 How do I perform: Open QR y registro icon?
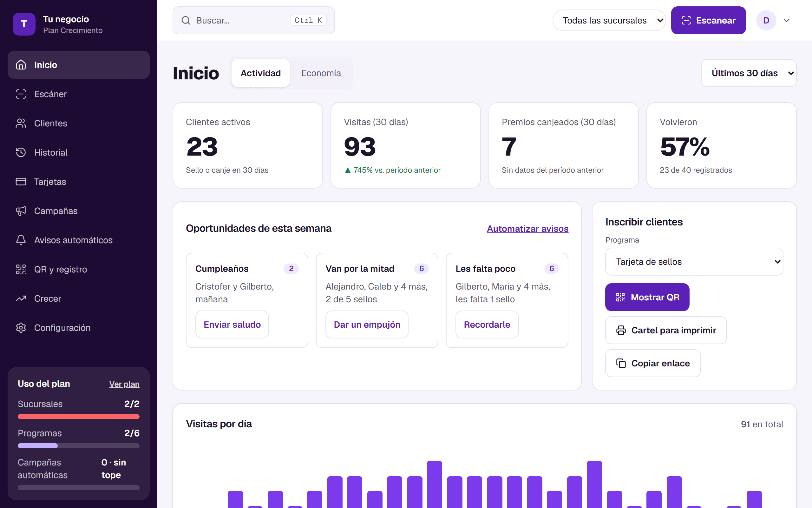tap(21, 269)
